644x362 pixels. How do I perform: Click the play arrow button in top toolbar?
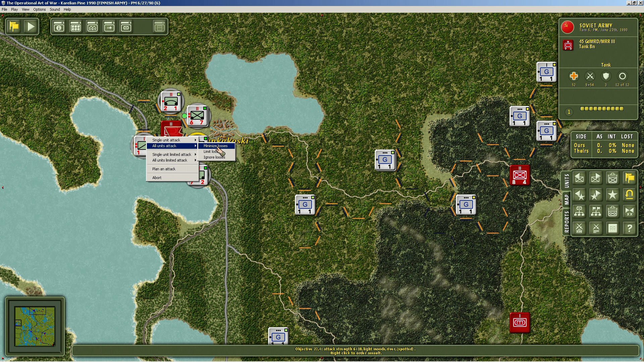pyautogui.click(x=31, y=26)
